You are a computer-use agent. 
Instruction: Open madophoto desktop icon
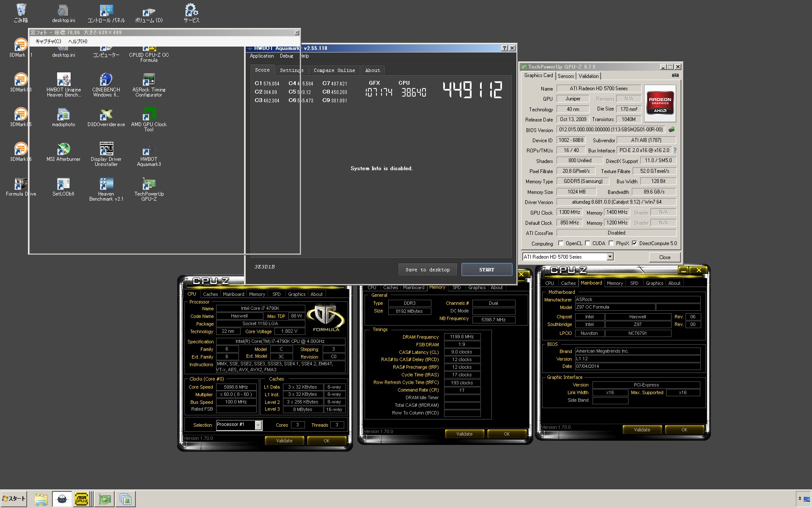[63, 118]
